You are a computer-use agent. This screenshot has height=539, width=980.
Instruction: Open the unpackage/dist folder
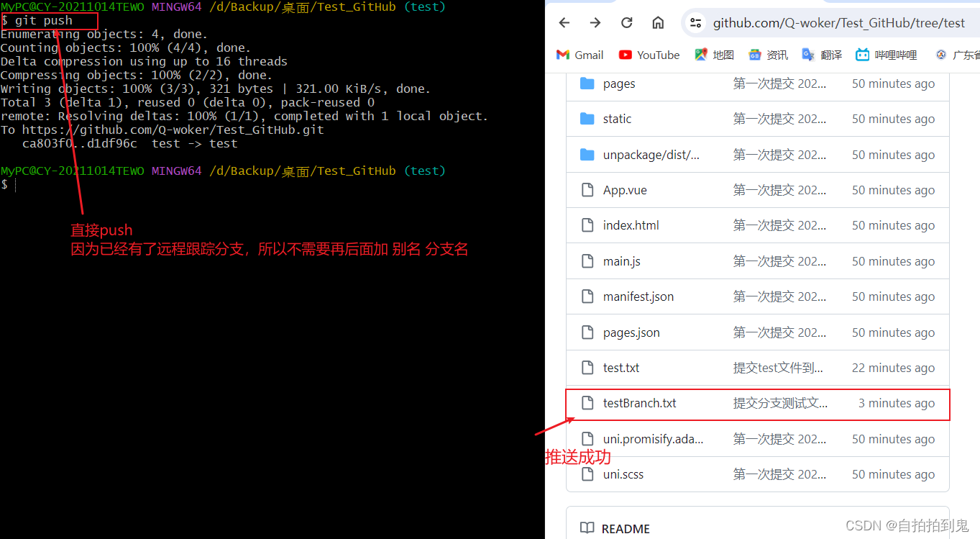click(651, 155)
